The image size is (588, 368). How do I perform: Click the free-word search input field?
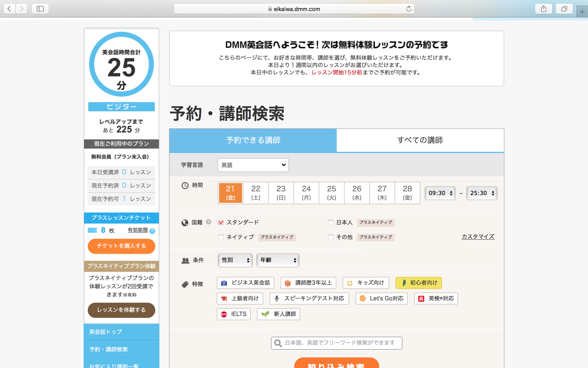[x=336, y=343]
